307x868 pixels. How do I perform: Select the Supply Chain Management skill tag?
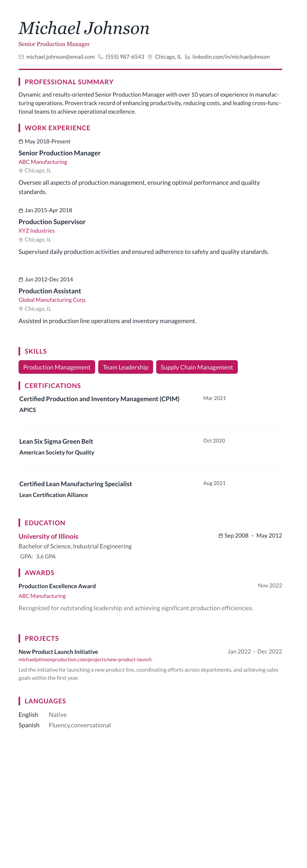pyautogui.click(x=197, y=367)
